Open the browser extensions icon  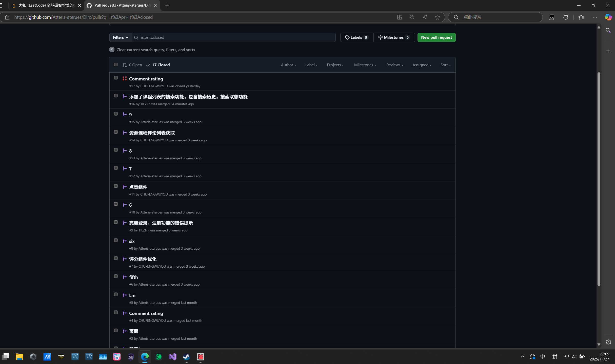(x=566, y=17)
